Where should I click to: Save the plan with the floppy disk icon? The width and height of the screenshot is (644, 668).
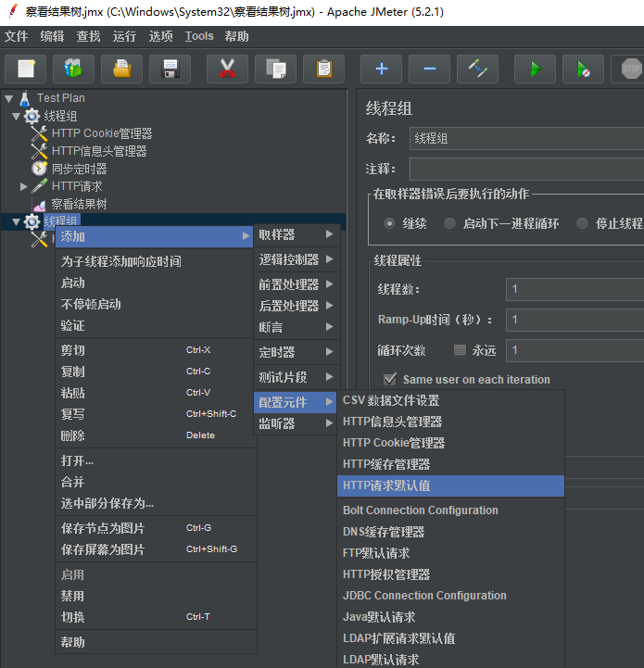pos(170,69)
